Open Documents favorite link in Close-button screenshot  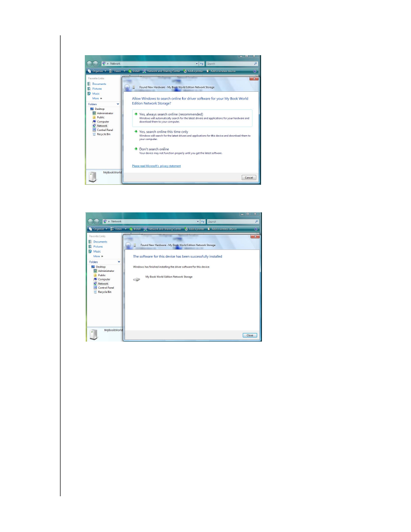point(98,242)
